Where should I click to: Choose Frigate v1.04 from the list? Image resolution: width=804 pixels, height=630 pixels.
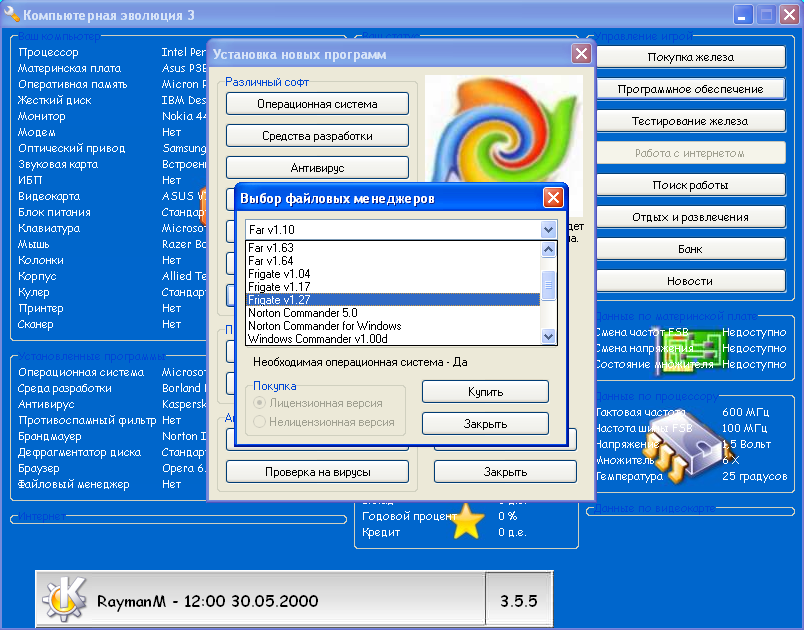coord(393,274)
